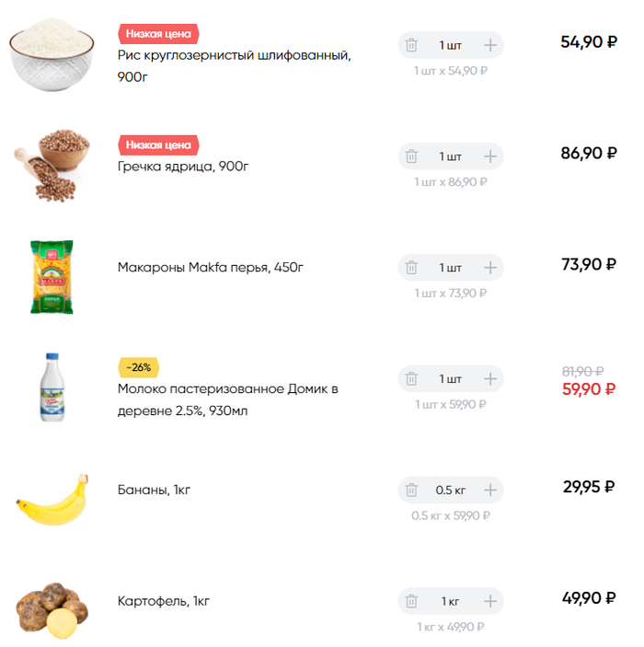
Task: Remove Домик в деревне milk via trash icon
Action: coord(412,379)
